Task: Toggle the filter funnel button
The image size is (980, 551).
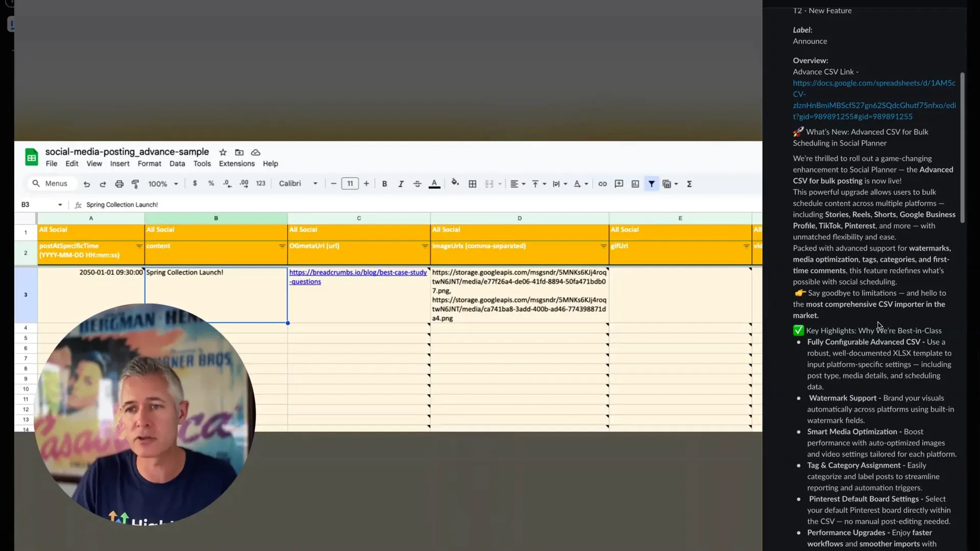Action: tap(652, 184)
